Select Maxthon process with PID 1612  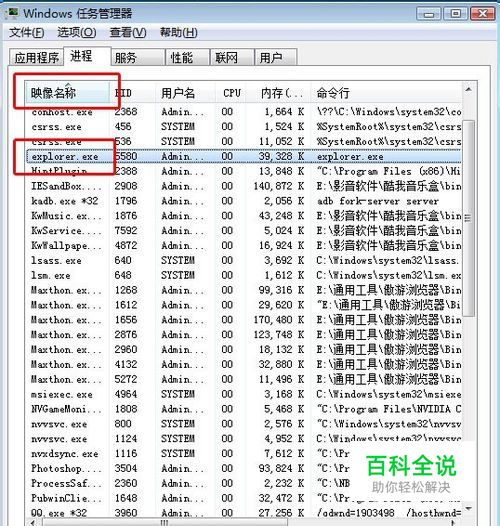(243, 305)
